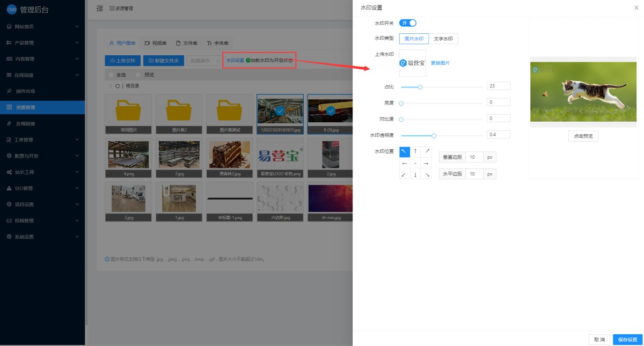Set watermark position to top-left arrow
Viewport: 644px width, 346px height.
tap(405, 151)
